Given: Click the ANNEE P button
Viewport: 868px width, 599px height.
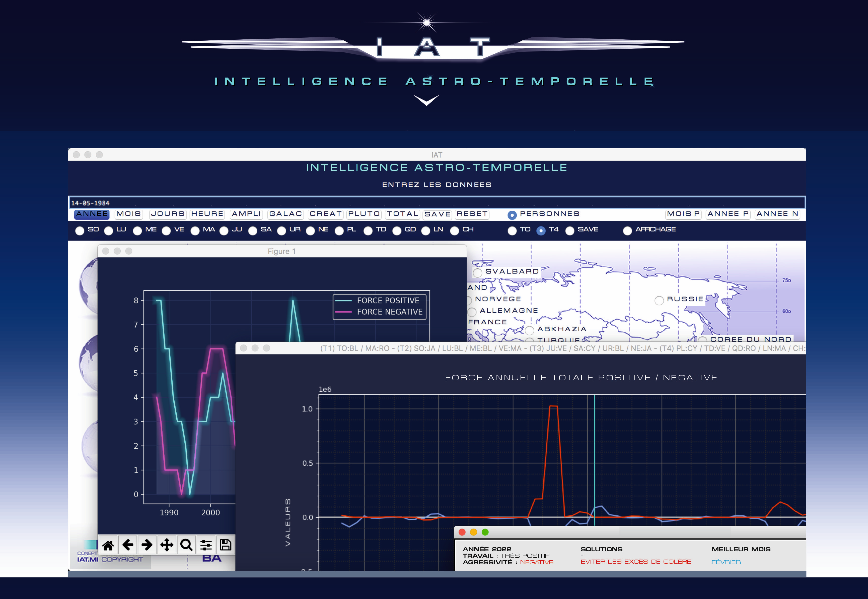Looking at the screenshot, I should pyautogui.click(x=728, y=214).
